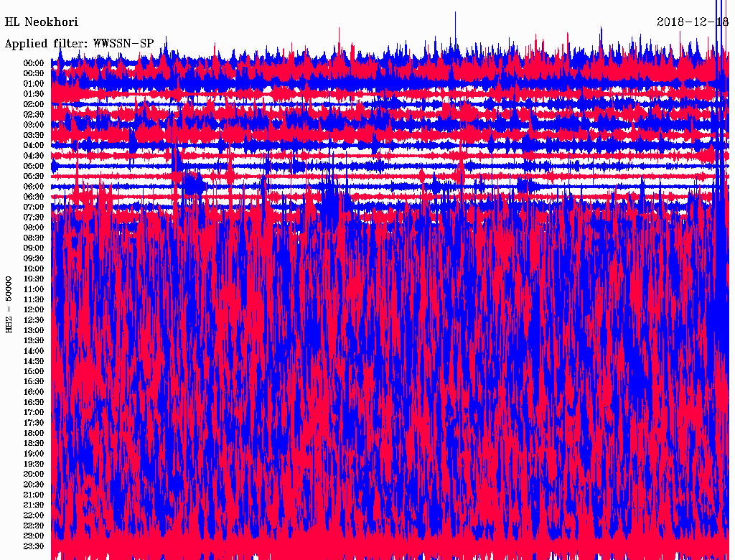The width and height of the screenshot is (735, 560).
Task: Select the 10:00 time label
Action: point(34,269)
